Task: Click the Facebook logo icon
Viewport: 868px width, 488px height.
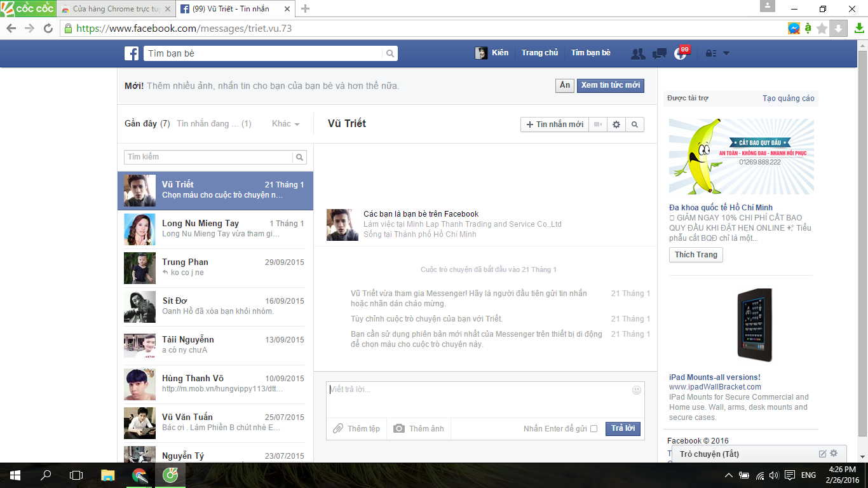Action: tap(132, 53)
